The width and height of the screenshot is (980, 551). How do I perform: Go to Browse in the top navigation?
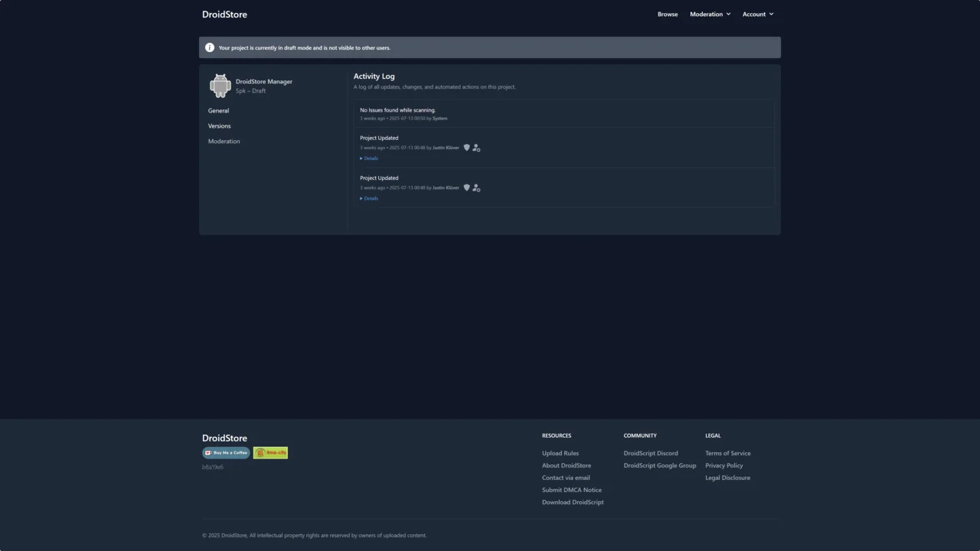(x=668, y=14)
